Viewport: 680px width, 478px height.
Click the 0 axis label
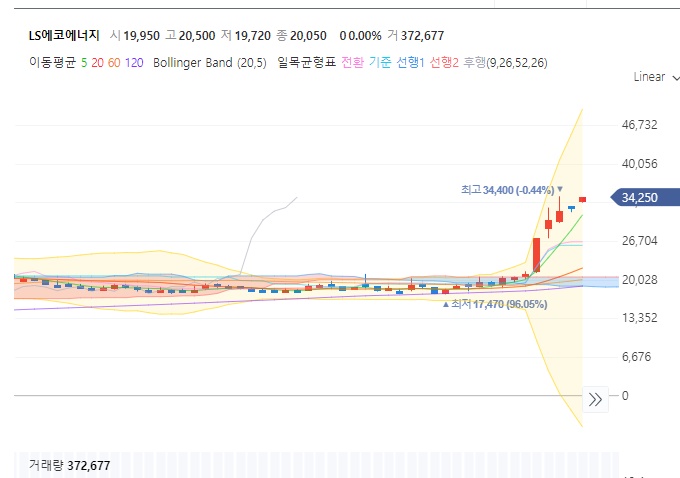tap(625, 396)
